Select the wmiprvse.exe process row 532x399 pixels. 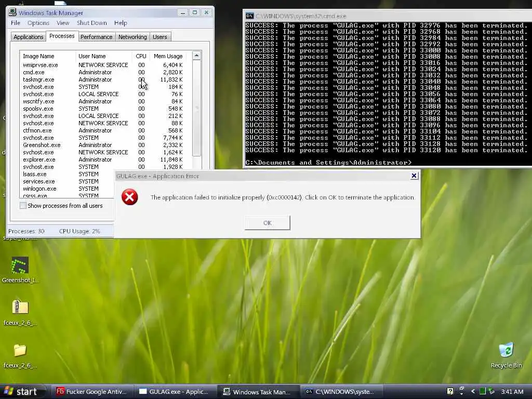pyautogui.click(x=103, y=65)
